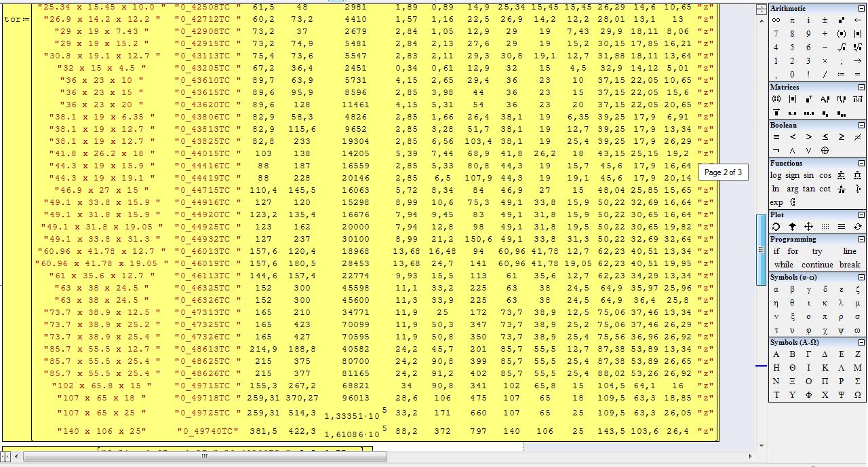The height and width of the screenshot is (467, 868).
Task: Collapse the Matrices panel
Action: 861,88
